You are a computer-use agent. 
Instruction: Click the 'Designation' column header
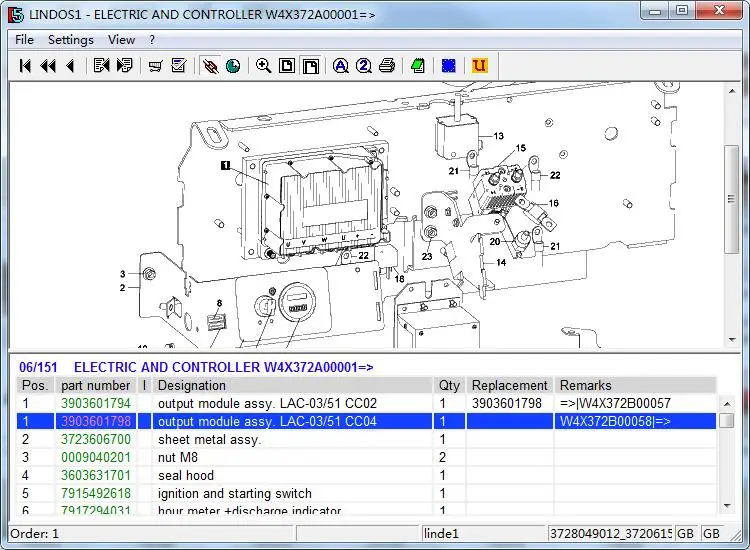click(292, 385)
